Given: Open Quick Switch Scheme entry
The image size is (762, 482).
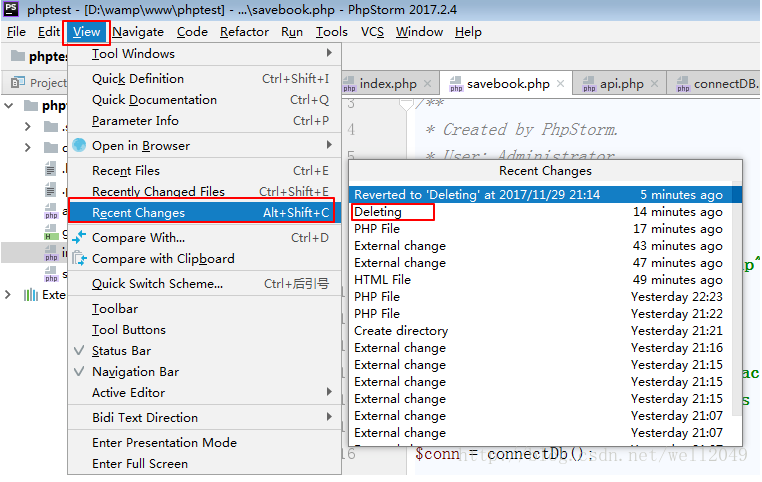Looking at the screenshot, I should click(x=205, y=284).
